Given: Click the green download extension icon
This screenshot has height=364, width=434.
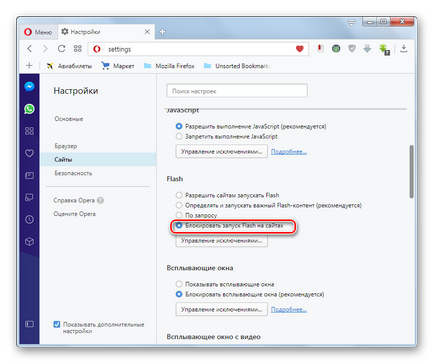Looking at the screenshot, I should pyautogui.click(x=384, y=50).
